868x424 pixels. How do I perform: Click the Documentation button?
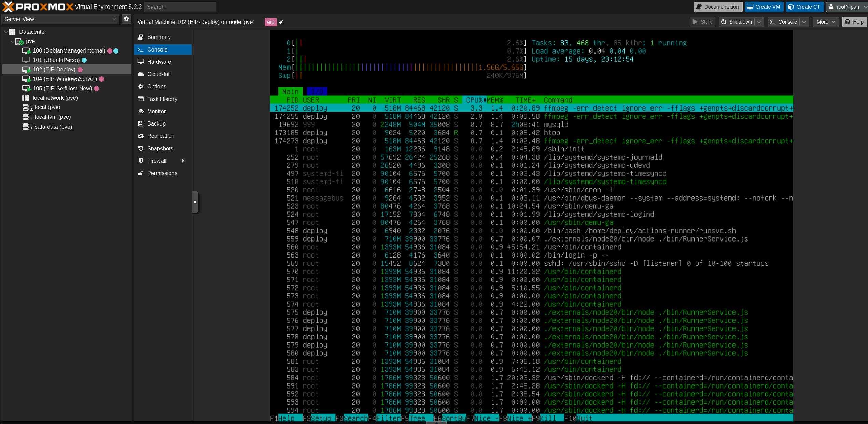point(717,7)
